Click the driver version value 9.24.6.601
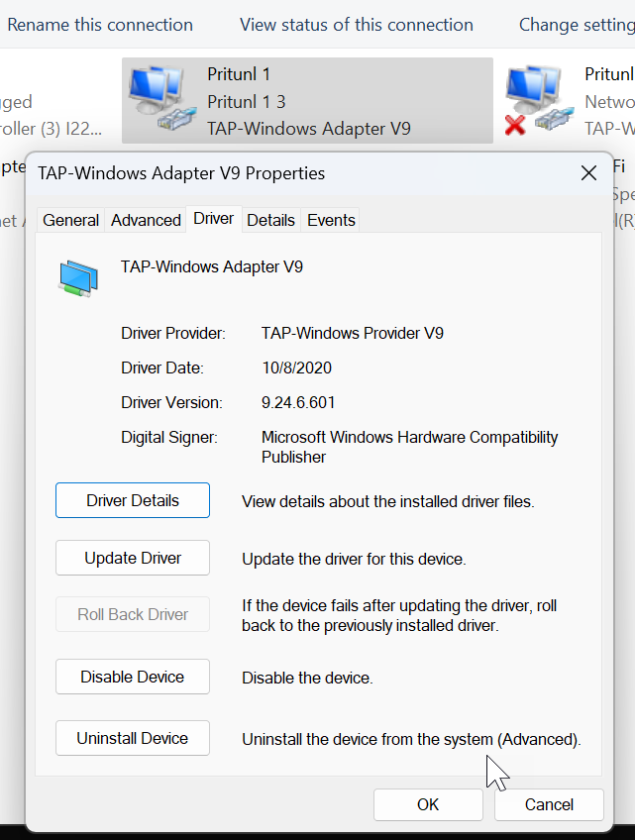The width and height of the screenshot is (635, 840). [x=298, y=402]
